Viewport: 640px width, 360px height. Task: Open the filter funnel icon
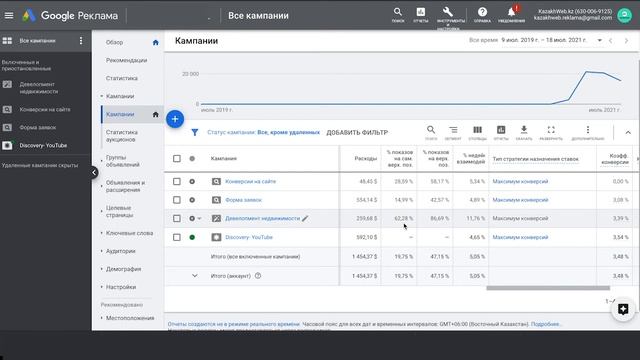coord(195,132)
